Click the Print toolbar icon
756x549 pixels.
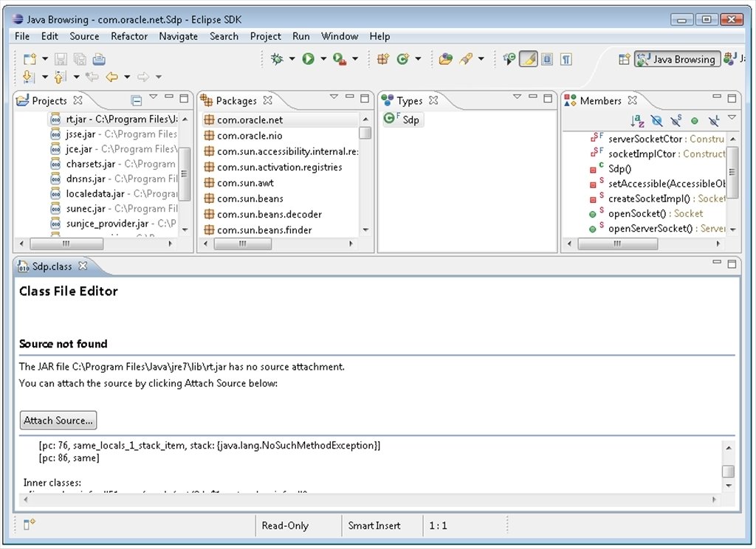(x=100, y=59)
